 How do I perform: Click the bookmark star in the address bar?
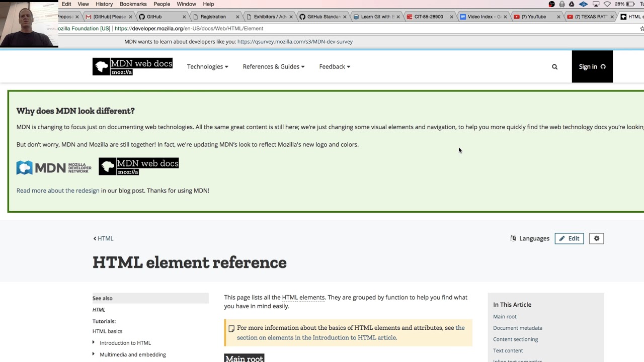point(641,29)
